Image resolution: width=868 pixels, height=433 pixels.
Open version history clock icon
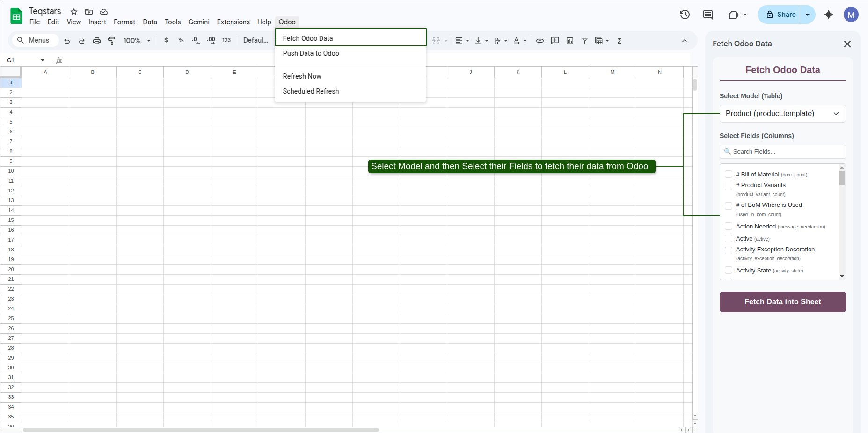(685, 15)
